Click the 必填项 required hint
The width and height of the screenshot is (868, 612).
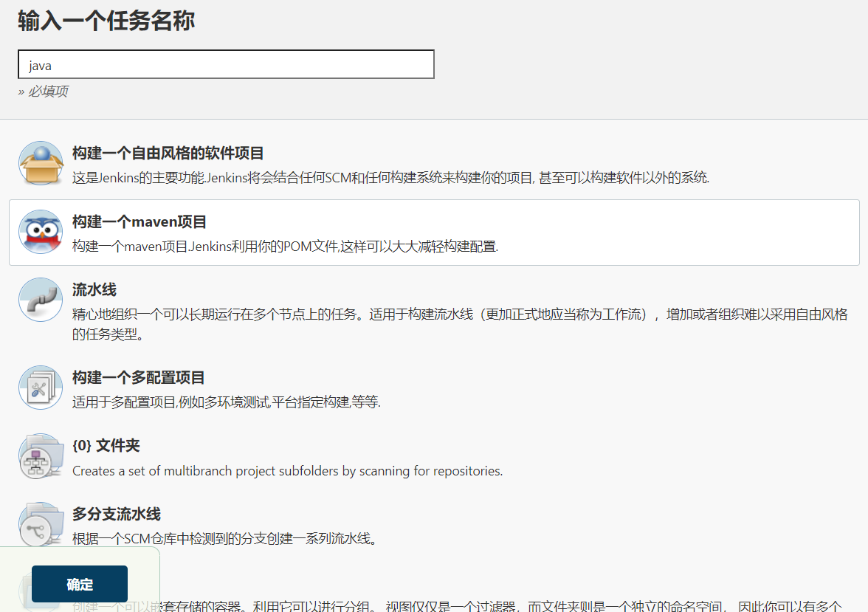coord(43,92)
